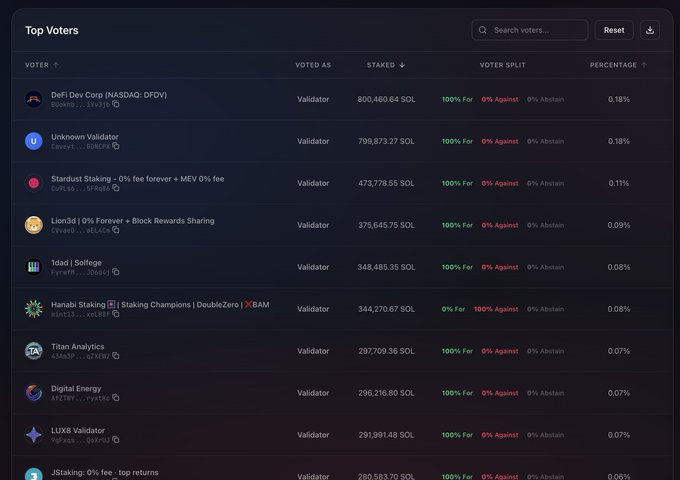Open 1dad | Solfege voter name
Image resolution: width=680 pixels, height=480 pixels.
coord(76,263)
